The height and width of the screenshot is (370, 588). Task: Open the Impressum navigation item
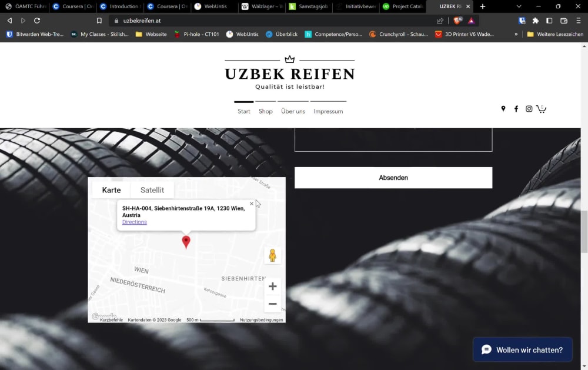(x=328, y=111)
